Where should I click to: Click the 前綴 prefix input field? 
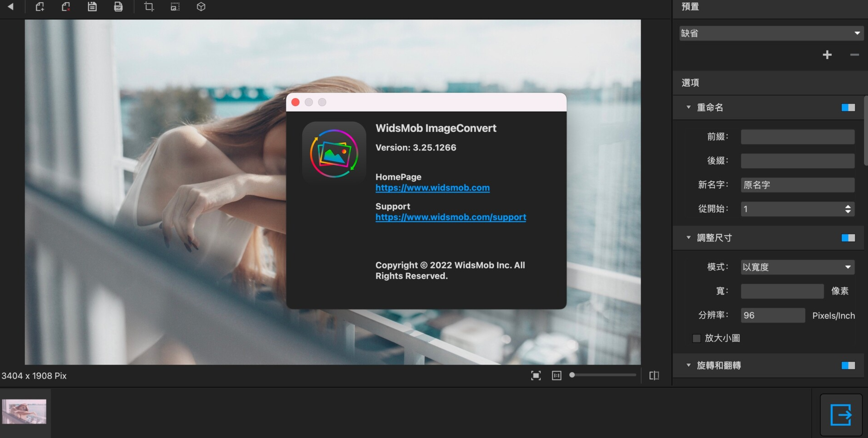(797, 137)
